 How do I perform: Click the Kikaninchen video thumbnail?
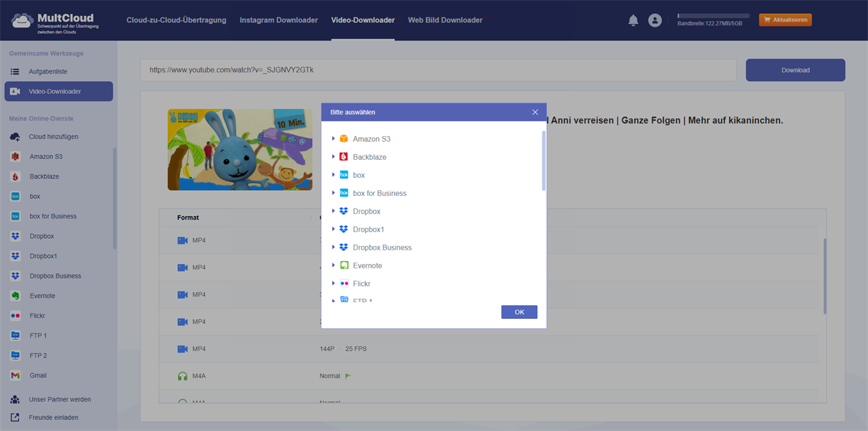click(240, 150)
